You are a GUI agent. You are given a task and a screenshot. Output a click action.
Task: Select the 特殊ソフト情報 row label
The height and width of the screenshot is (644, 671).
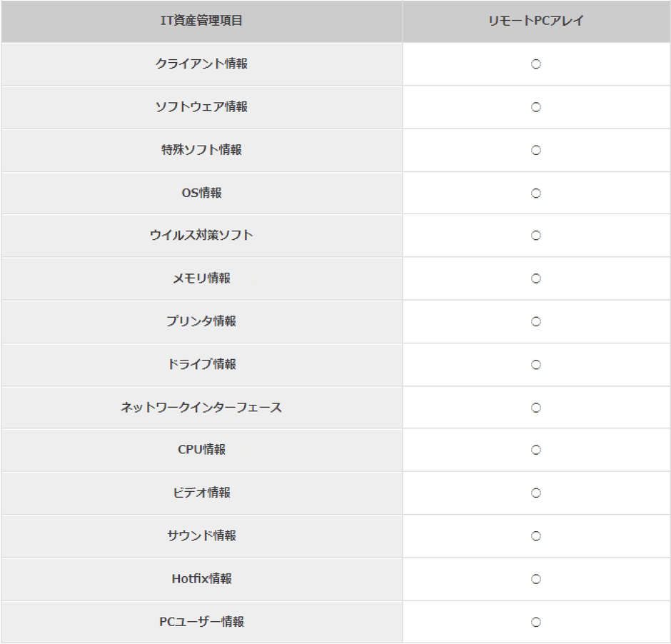(201, 150)
